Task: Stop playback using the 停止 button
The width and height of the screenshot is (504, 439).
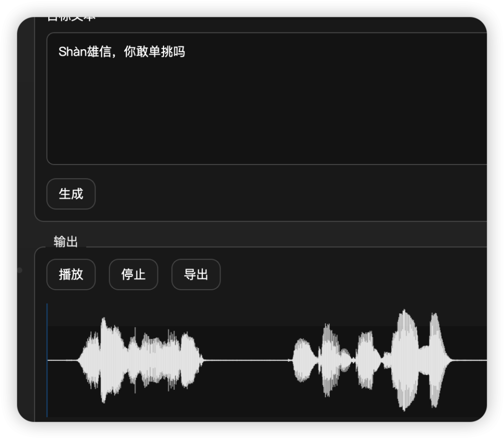Action: 133,274
